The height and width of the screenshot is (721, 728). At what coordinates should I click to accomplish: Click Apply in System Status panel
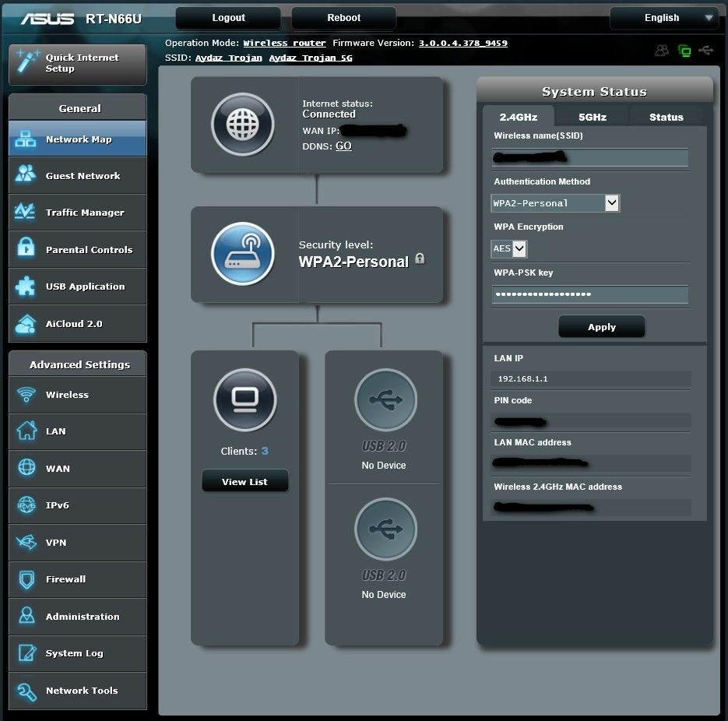tap(602, 327)
